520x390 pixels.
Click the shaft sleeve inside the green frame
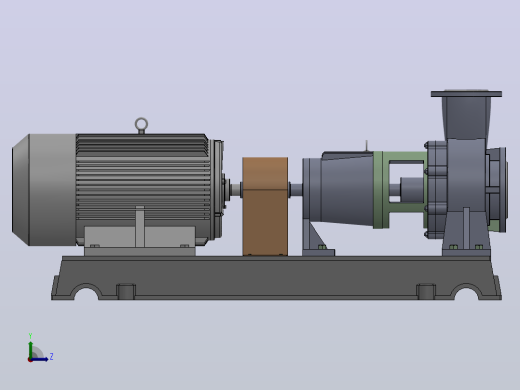[x=412, y=190]
